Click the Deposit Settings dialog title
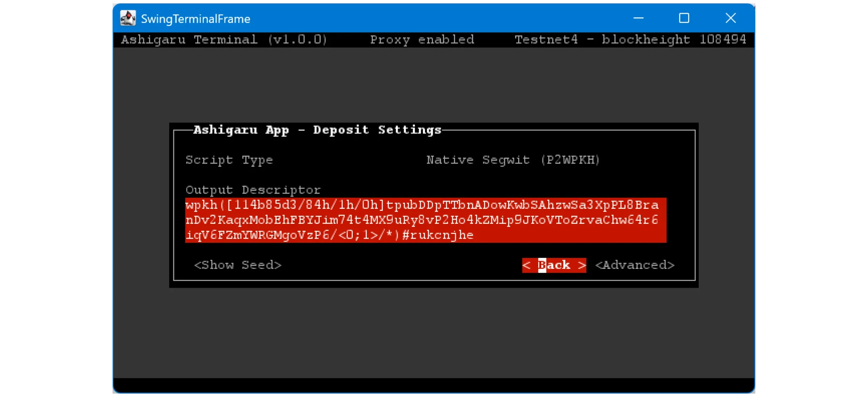 pyautogui.click(x=317, y=130)
